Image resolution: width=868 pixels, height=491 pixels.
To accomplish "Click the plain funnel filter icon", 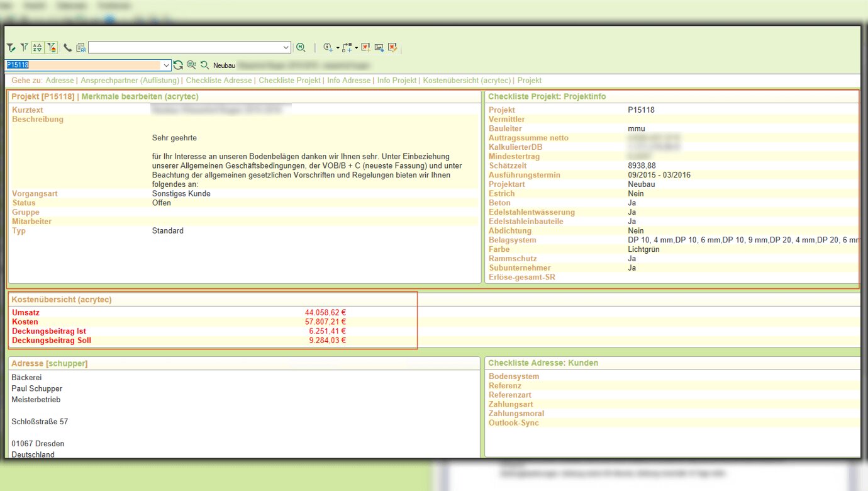I will tap(24, 48).
